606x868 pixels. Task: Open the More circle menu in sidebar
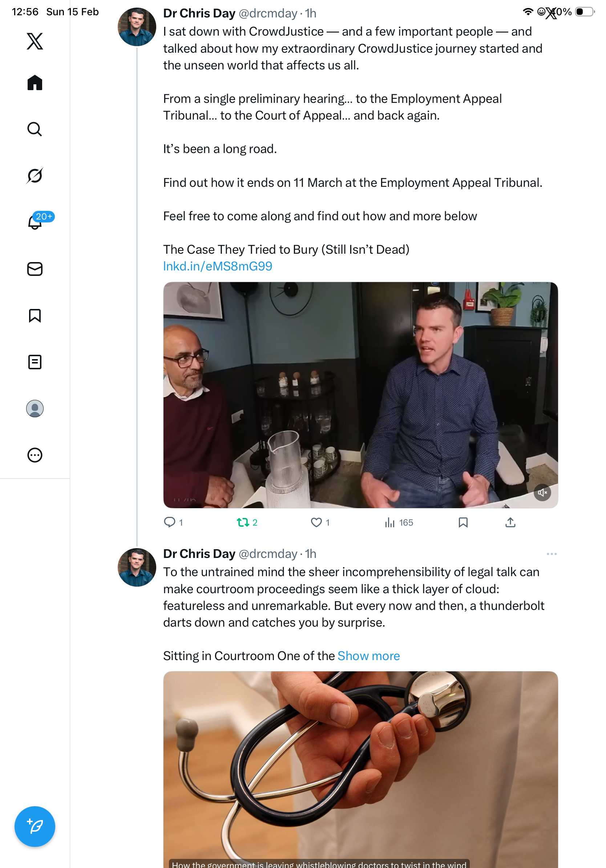click(x=35, y=455)
